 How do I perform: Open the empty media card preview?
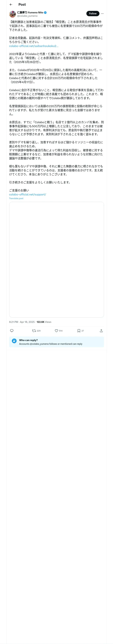coord(56,259)
